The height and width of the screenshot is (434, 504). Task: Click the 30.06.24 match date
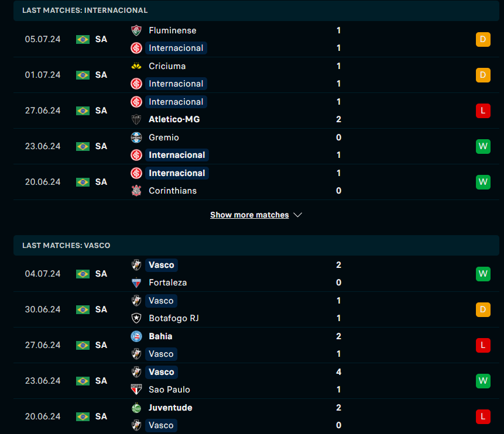click(x=43, y=309)
